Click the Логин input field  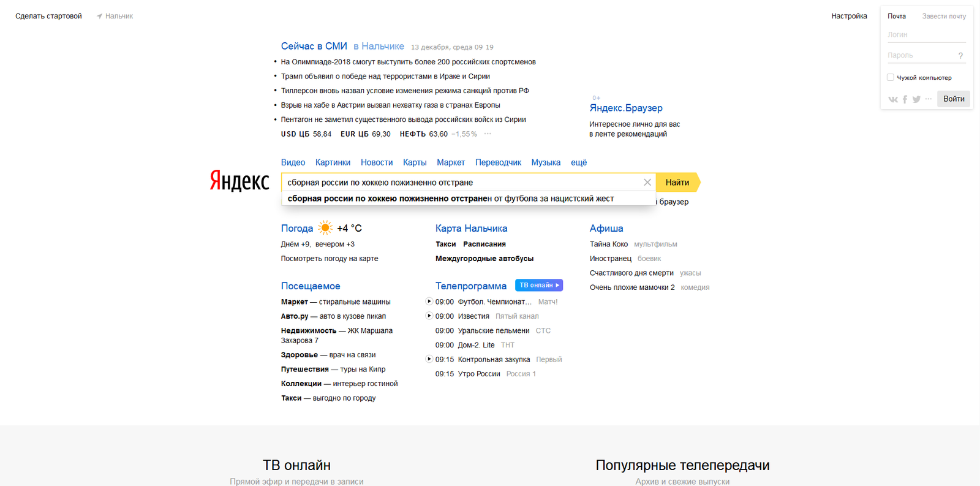[x=927, y=35]
